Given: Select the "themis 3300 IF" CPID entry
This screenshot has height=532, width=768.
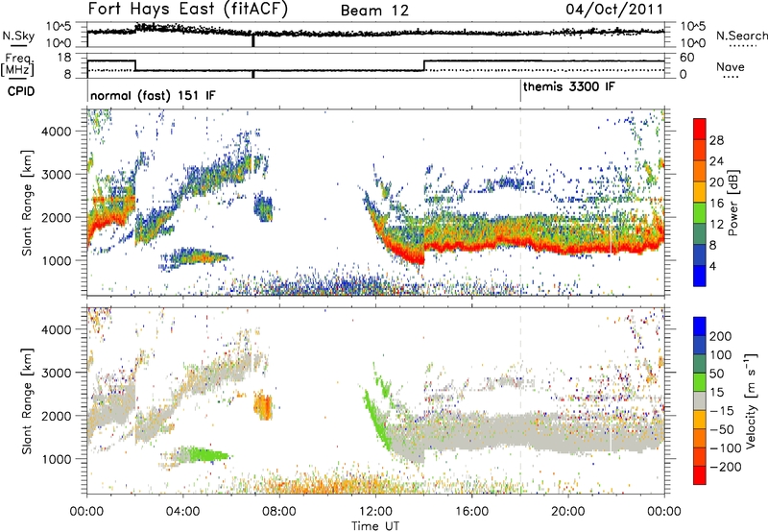Looking at the screenshot, I should click(568, 86).
